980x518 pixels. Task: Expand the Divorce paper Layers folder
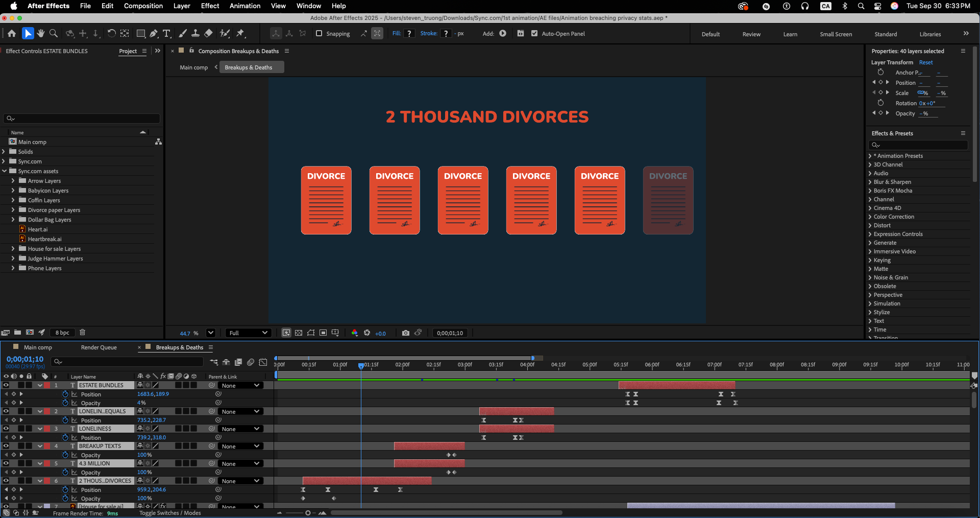pos(13,210)
